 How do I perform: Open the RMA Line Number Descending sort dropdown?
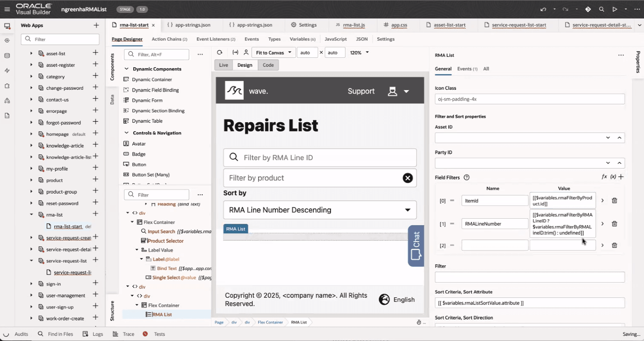(320, 210)
